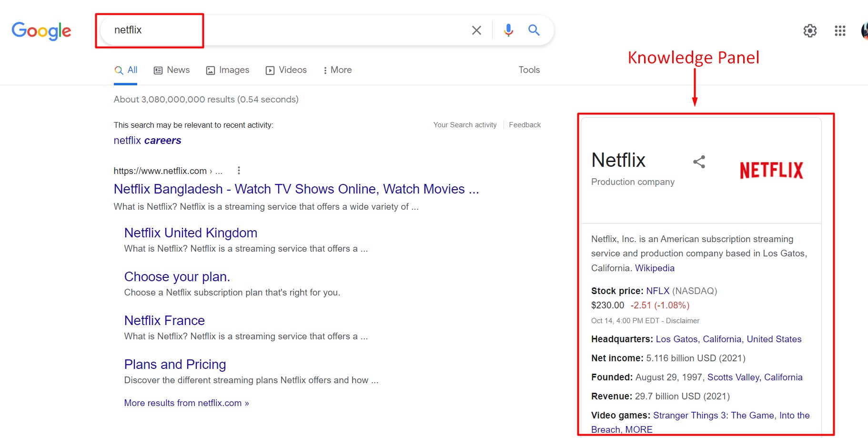Open Netflix Bangladesh result title
The image size is (868, 438).
(x=296, y=189)
